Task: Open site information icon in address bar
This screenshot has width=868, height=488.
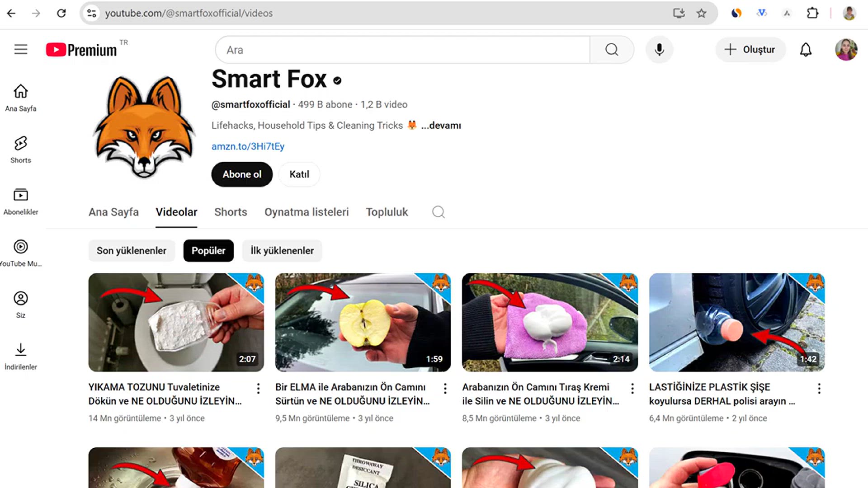Action: [x=92, y=13]
